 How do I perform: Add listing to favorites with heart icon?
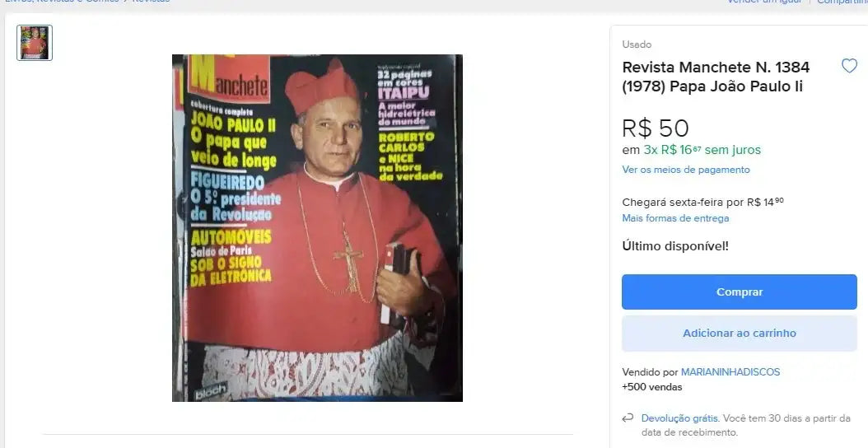click(x=848, y=66)
